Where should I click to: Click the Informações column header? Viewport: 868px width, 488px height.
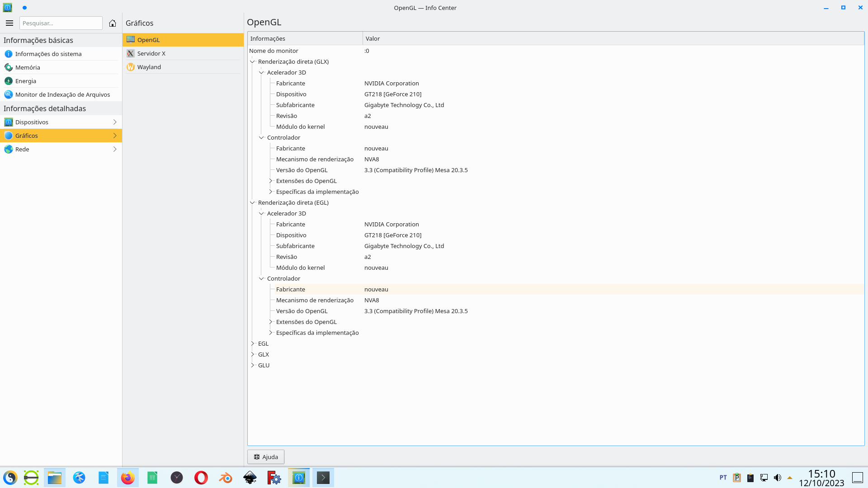(x=305, y=38)
